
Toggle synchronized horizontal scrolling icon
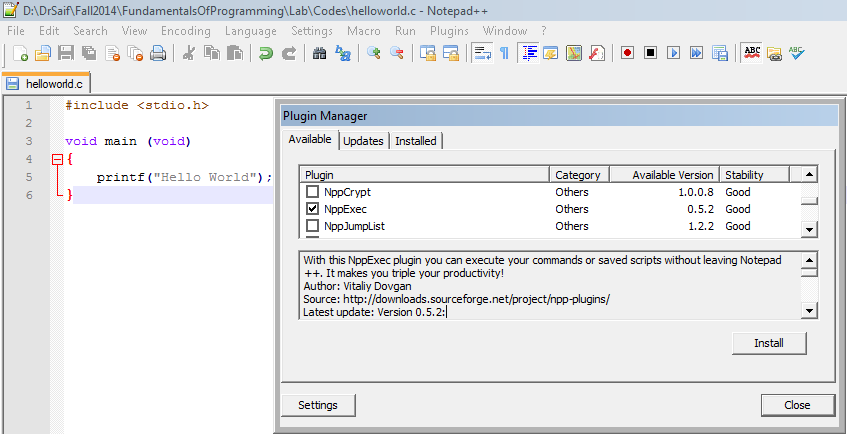[451, 53]
